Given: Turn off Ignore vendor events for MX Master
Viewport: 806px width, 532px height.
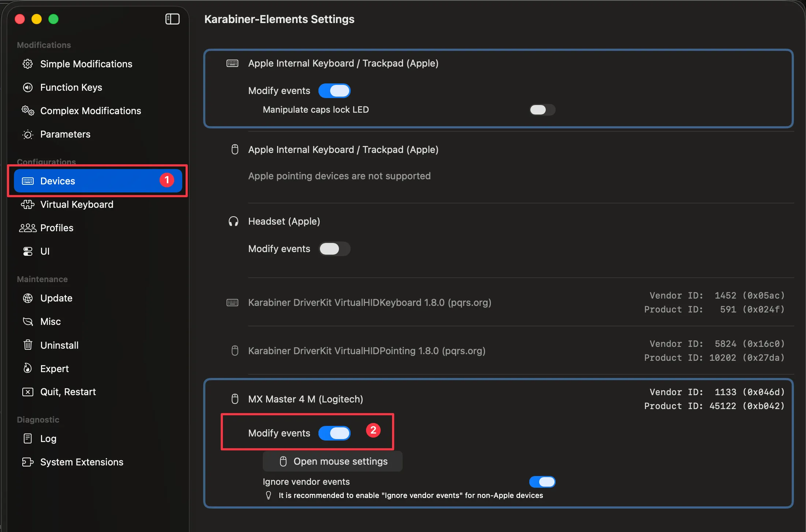Looking at the screenshot, I should [542, 482].
